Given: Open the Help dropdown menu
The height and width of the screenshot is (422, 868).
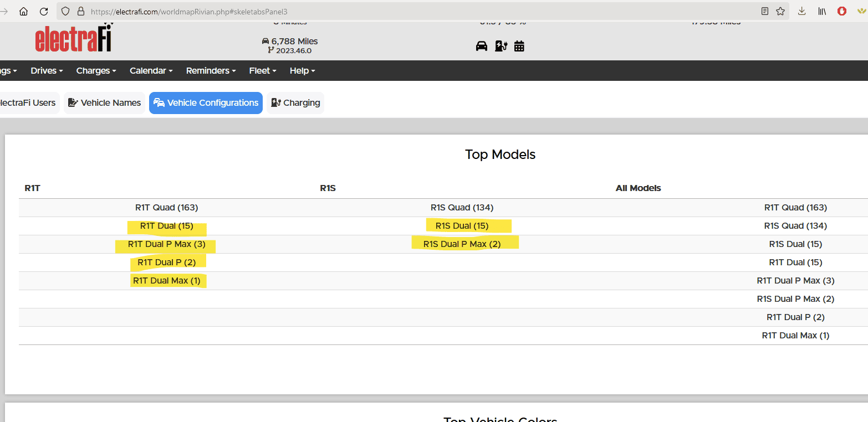Looking at the screenshot, I should pos(303,71).
